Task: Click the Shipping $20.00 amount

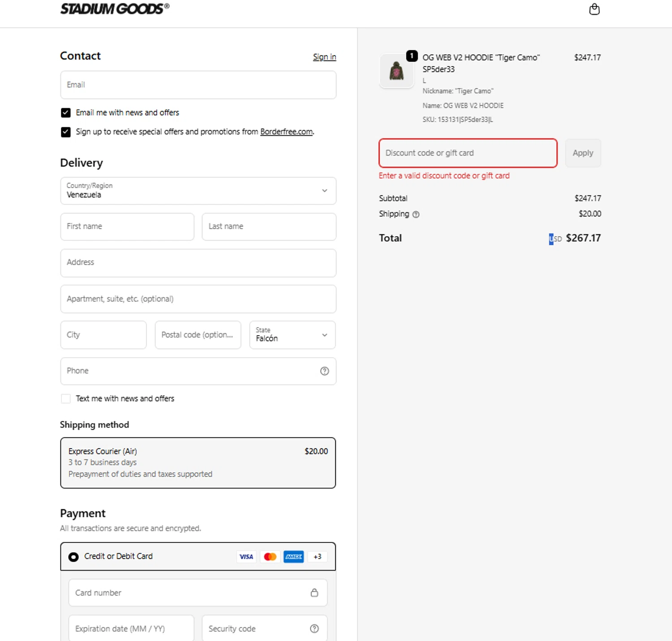Action: [590, 214]
